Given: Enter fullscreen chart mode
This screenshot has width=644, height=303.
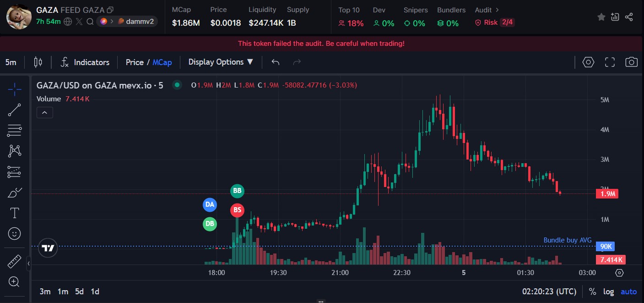Looking at the screenshot, I should click(610, 62).
